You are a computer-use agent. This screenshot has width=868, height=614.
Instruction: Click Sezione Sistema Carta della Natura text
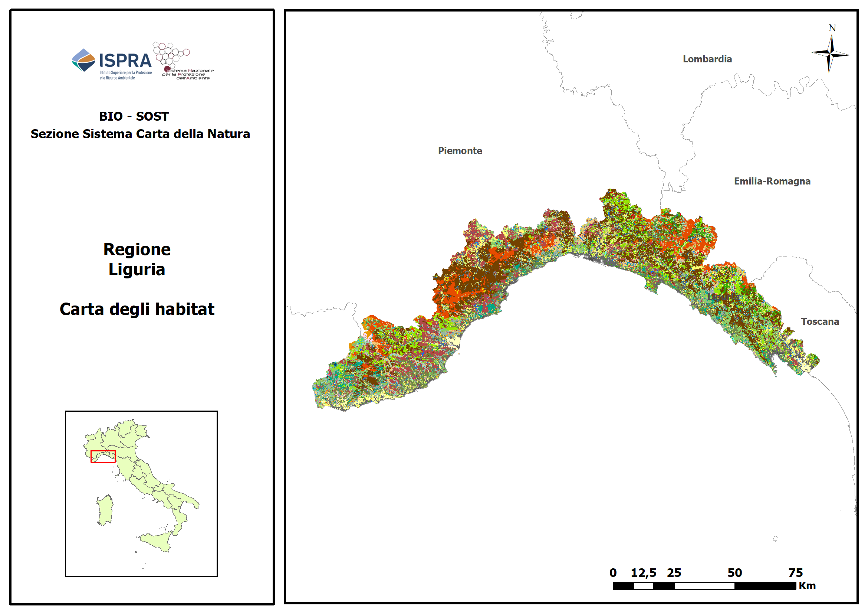140,134
